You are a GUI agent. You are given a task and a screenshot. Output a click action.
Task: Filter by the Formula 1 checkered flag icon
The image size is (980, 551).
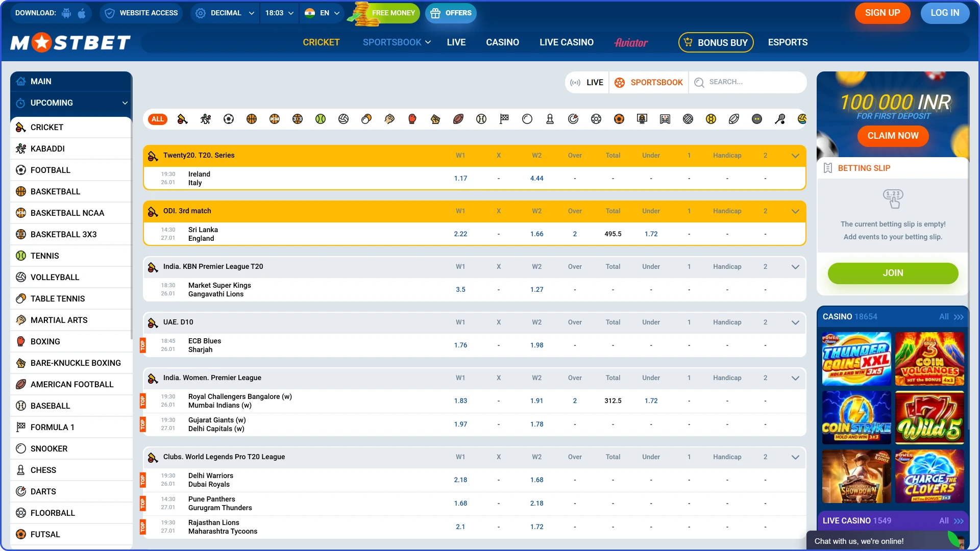504,119
